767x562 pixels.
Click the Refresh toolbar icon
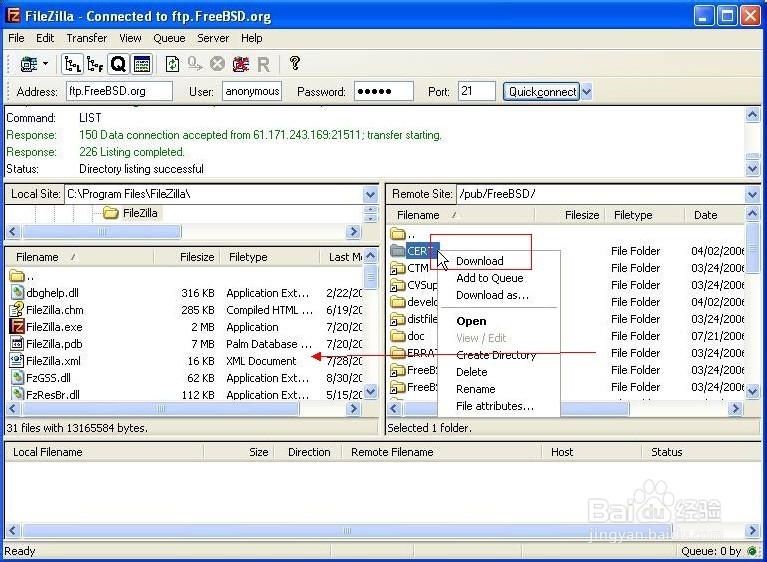click(x=172, y=64)
